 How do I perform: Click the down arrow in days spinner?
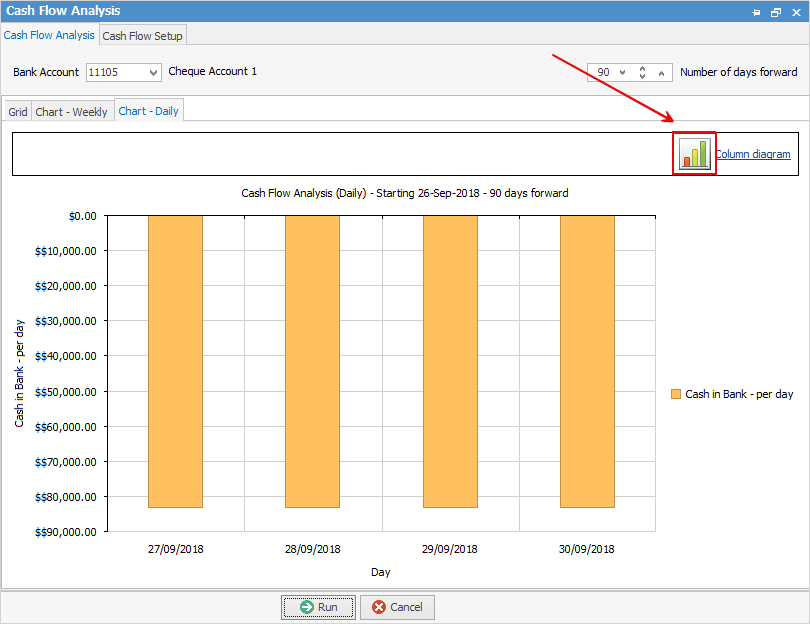click(x=622, y=72)
